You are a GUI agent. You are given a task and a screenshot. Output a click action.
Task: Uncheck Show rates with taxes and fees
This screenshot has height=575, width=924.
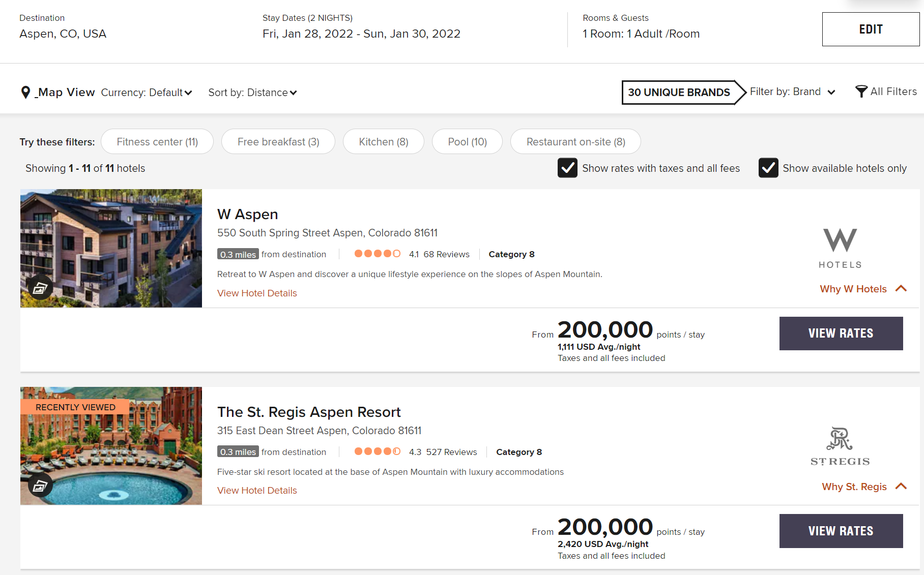tap(567, 168)
